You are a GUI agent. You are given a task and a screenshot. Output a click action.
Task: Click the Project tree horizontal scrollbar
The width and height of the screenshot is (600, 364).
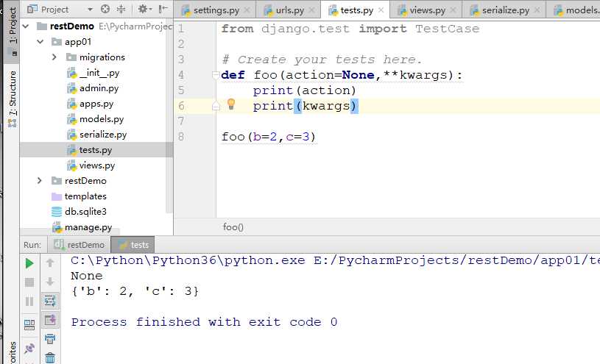click(71, 232)
